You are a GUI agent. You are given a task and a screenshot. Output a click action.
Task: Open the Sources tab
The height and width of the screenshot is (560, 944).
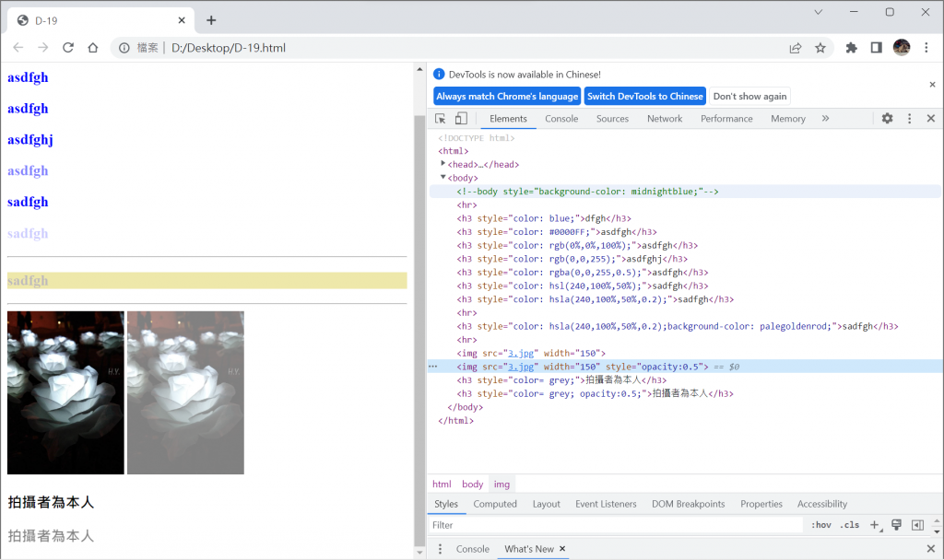pyautogui.click(x=612, y=119)
